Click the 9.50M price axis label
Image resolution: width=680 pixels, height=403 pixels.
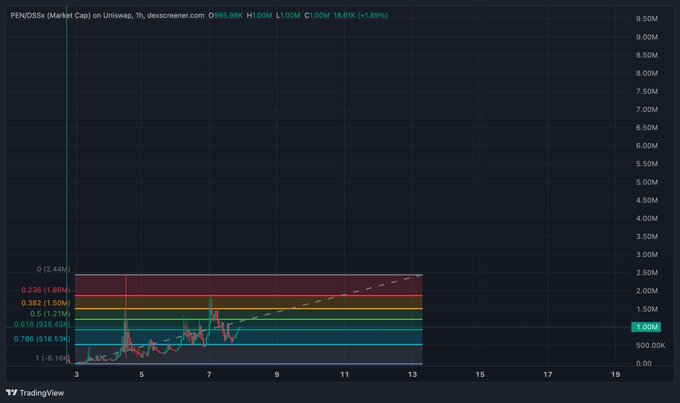tap(647, 19)
